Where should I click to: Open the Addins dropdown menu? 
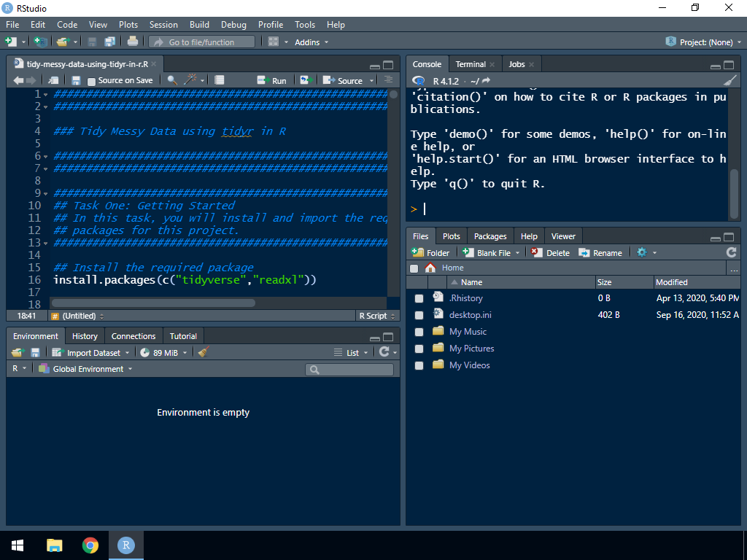coord(311,42)
